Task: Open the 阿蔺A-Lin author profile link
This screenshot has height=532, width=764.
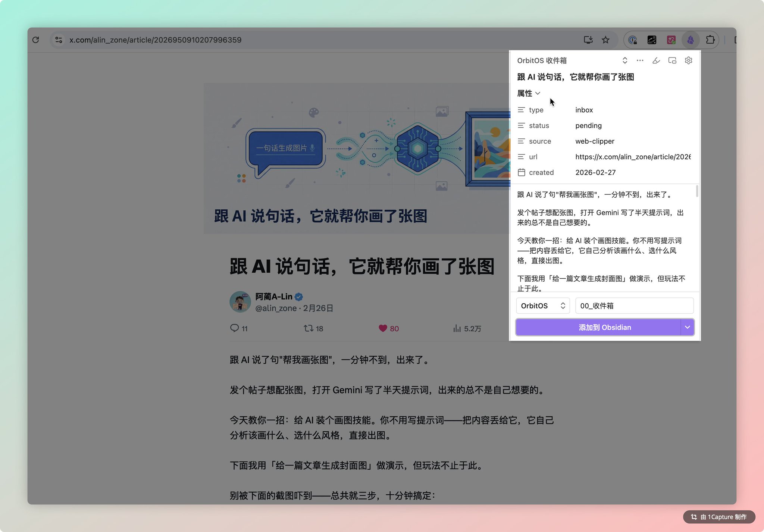Action: click(273, 297)
